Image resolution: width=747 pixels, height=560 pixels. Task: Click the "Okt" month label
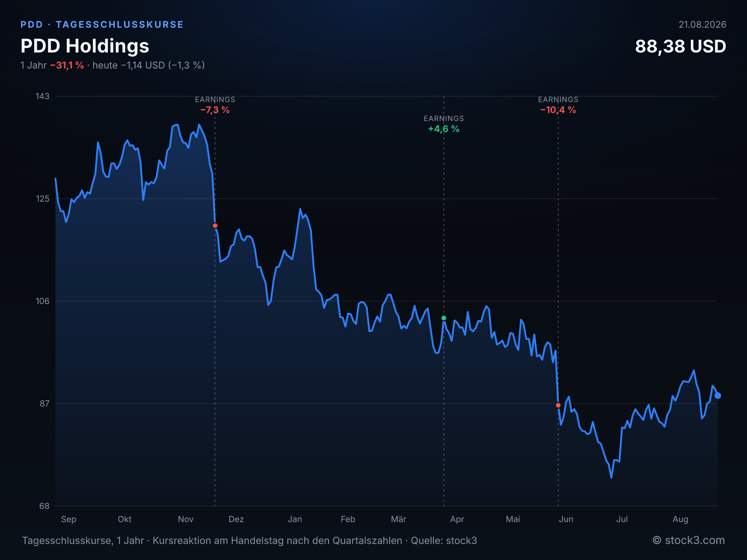[x=124, y=519]
